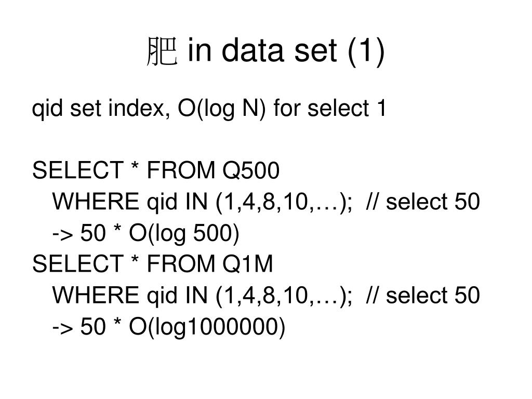Click the word "Q500"
The height and width of the screenshot is (399, 532).
pos(251,170)
